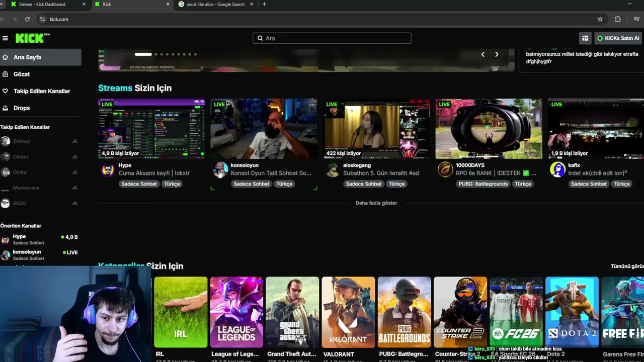Image resolution: width=644 pixels, height=362 pixels.
Task: Open the 10000DAYS PUBG stream thumbnail
Action: pyautogui.click(x=489, y=129)
